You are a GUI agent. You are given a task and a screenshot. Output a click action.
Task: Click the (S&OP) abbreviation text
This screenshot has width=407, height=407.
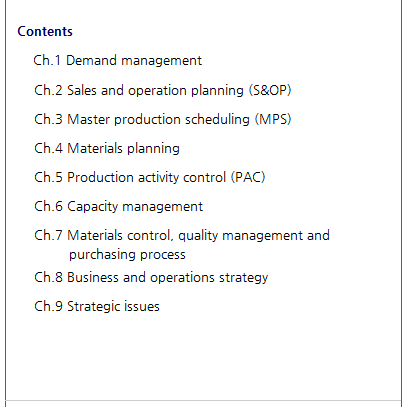(x=270, y=90)
